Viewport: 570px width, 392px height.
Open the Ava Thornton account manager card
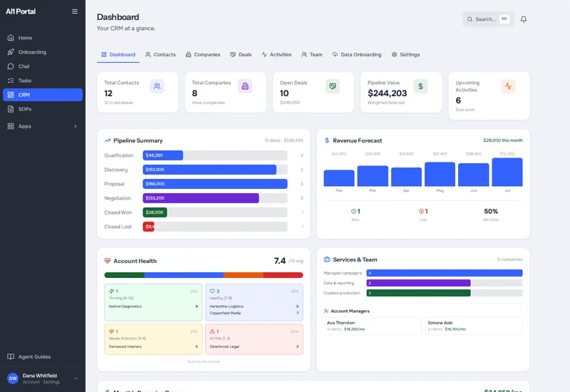[x=372, y=326]
